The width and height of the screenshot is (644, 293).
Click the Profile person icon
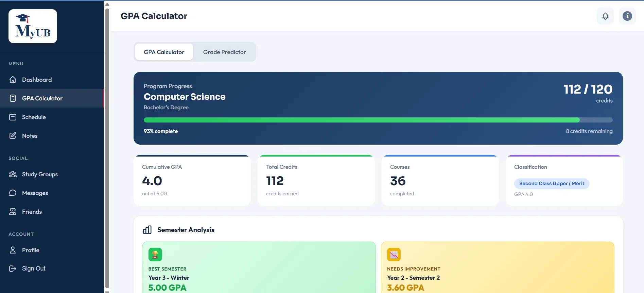point(13,250)
